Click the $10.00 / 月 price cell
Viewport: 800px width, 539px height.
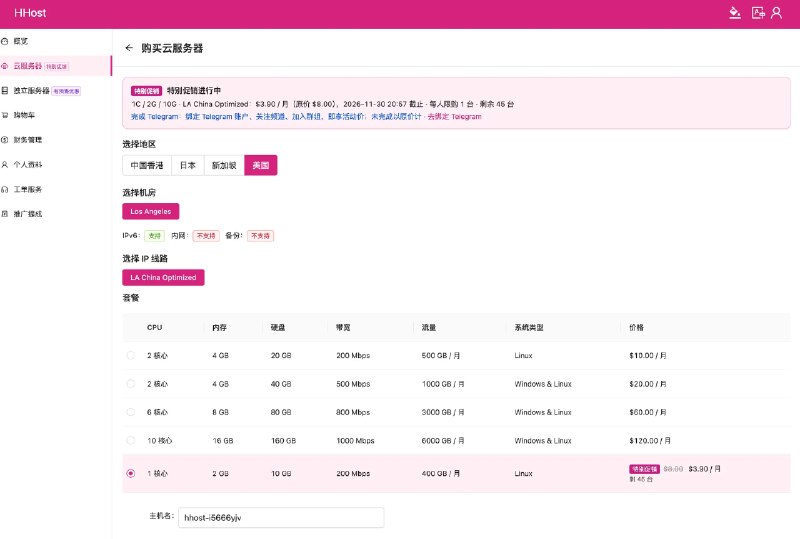pyautogui.click(x=648, y=355)
